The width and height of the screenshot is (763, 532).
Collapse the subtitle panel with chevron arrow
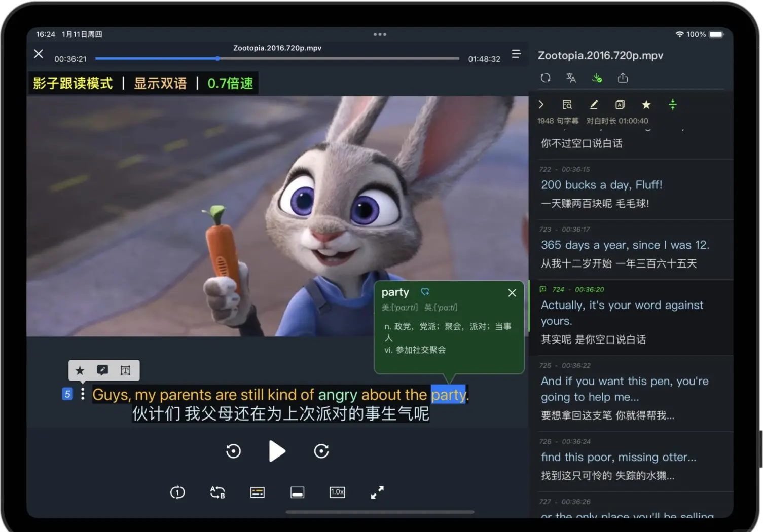click(x=541, y=105)
